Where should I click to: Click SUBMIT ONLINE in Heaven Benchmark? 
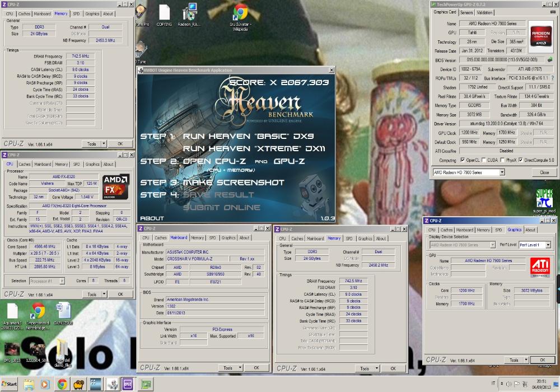(x=221, y=207)
